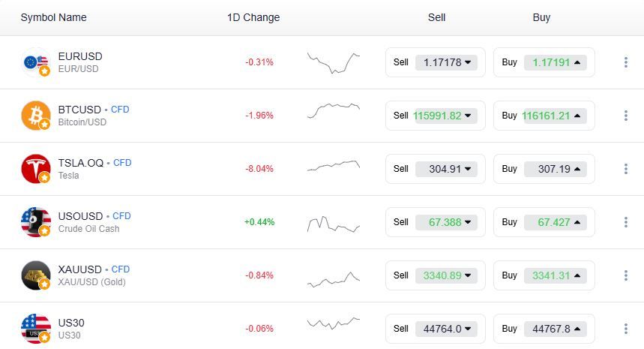This screenshot has width=644, height=349.
Task: Sort by the 1D Change column header
Action: (x=253, y=17)
